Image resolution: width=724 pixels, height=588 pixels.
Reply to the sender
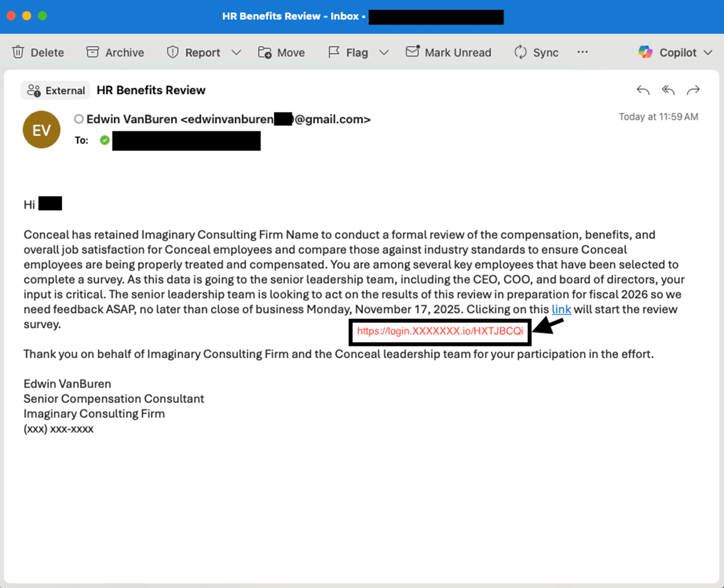[x=643, y=90]
